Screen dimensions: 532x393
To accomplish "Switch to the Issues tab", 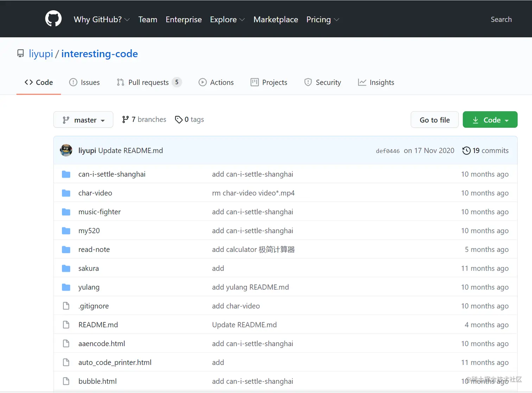I will click(84, 82).
